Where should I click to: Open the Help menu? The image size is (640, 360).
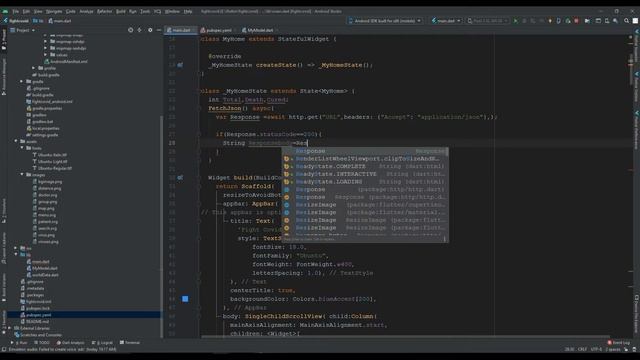(x=188, y=11)
